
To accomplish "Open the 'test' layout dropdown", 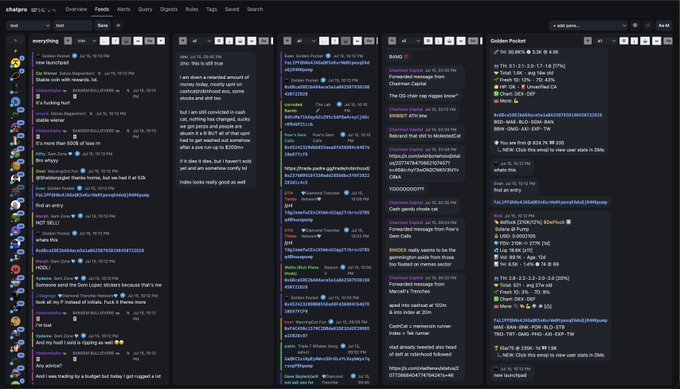I will [x=29, y=26].
